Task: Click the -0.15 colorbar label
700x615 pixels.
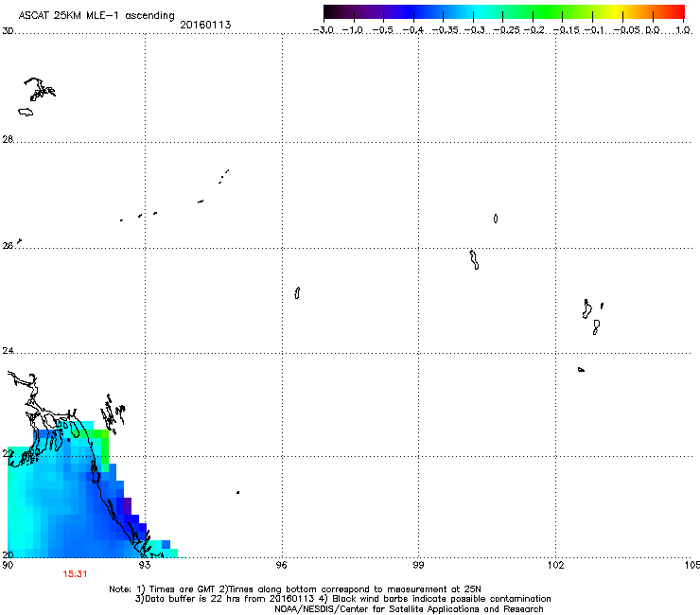Action: (x=566, y=30)
